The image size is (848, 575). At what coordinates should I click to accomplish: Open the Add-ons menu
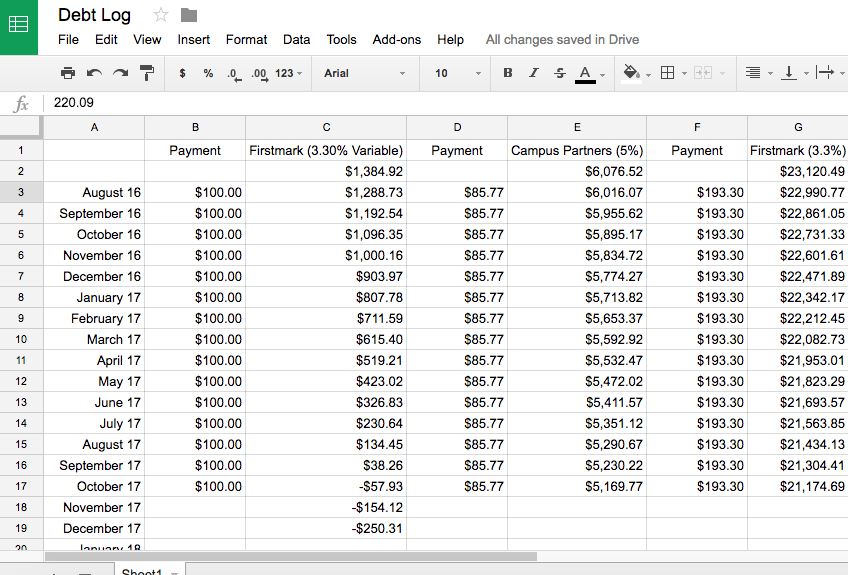tap(396, 39)
